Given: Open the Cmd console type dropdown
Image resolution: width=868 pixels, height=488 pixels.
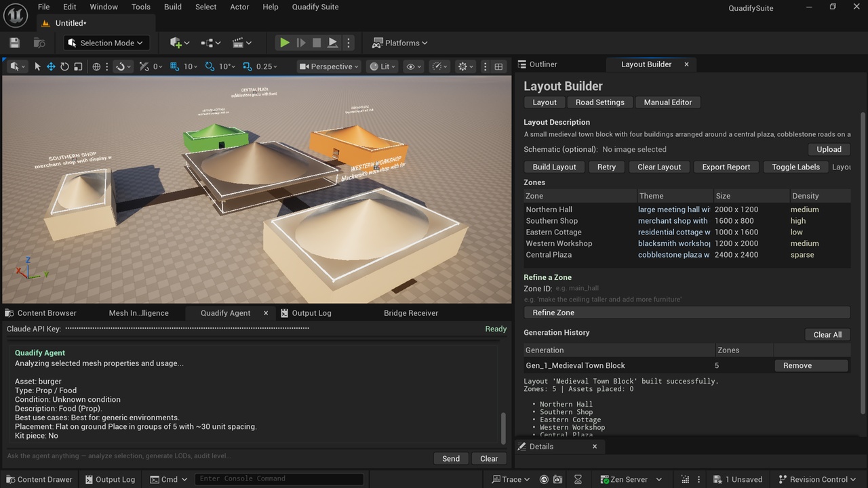Looking at the screenshot, I should tap(170, 479).
